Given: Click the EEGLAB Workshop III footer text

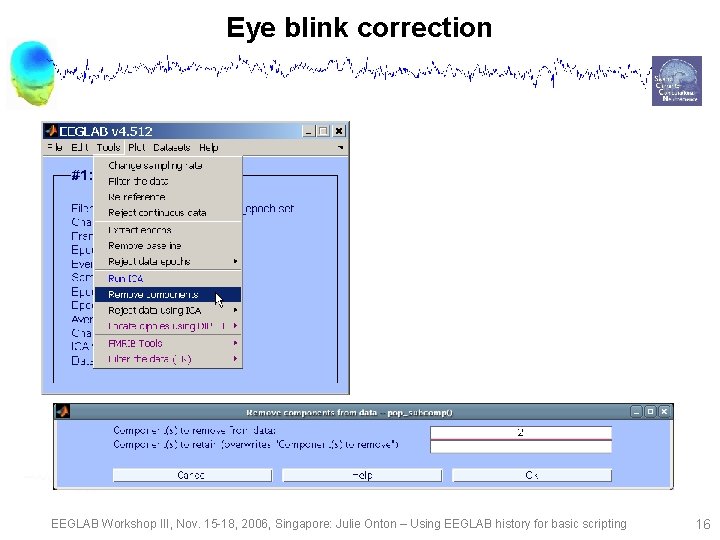Looking at the screenshot, I should [338, 524].
